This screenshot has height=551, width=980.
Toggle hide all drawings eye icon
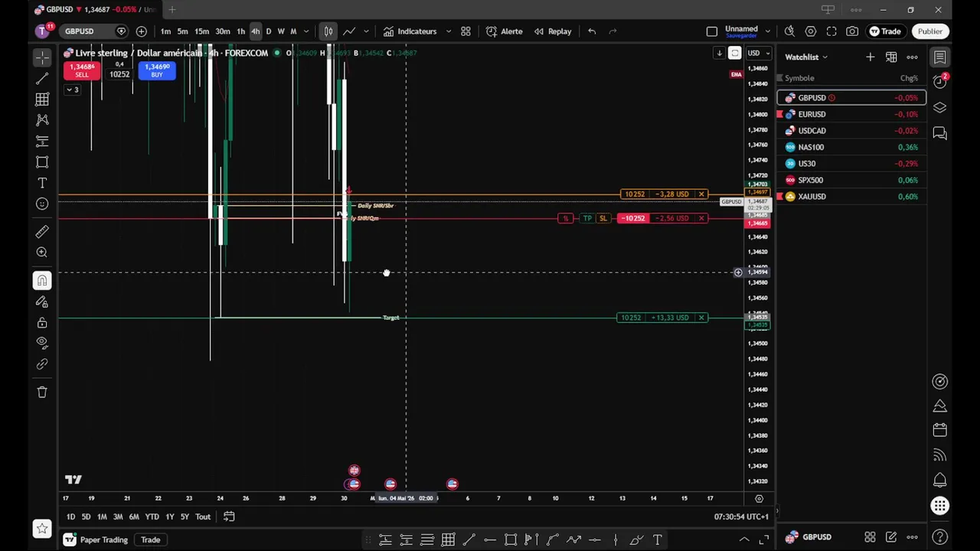(x=42, y=343)
